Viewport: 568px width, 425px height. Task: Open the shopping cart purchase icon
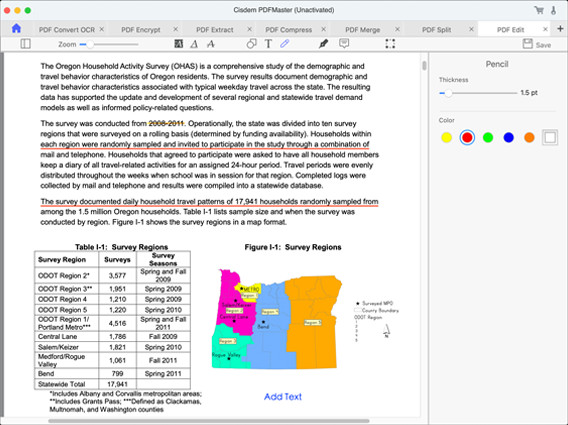click(539, 10)
